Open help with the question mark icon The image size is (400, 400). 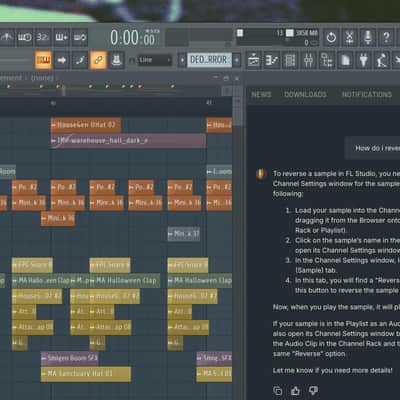(x=386, y=37)
